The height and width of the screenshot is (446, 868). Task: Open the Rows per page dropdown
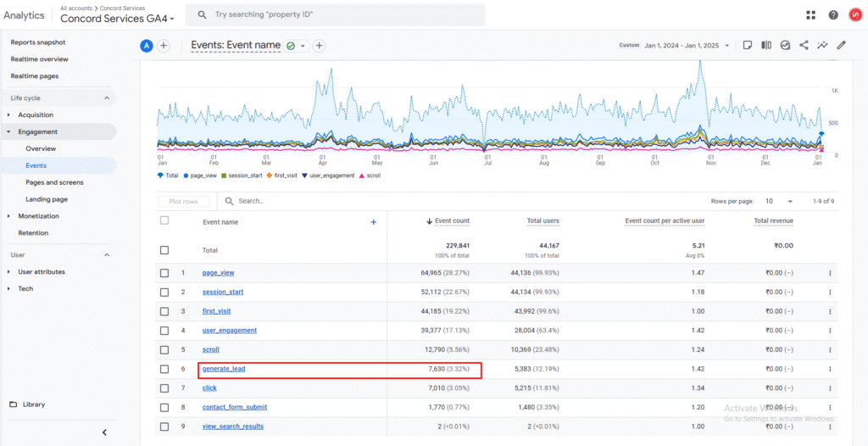coord(780,201)
